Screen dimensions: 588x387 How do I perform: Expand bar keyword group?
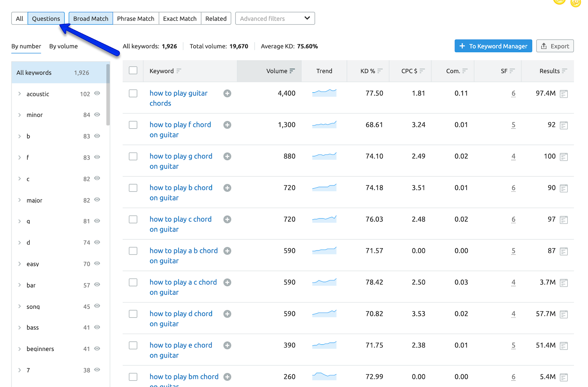click(19, 285)
